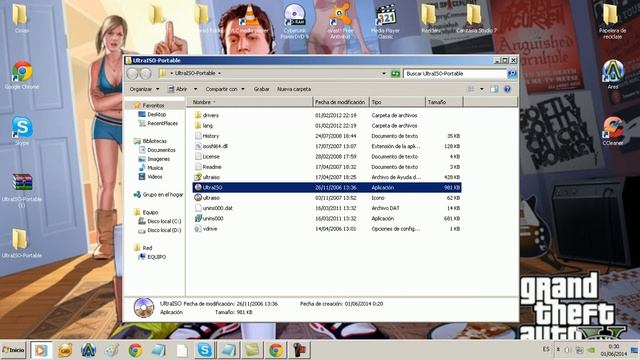
Task: Select the vdrive configuration file
Action: [x=327, y=229]
